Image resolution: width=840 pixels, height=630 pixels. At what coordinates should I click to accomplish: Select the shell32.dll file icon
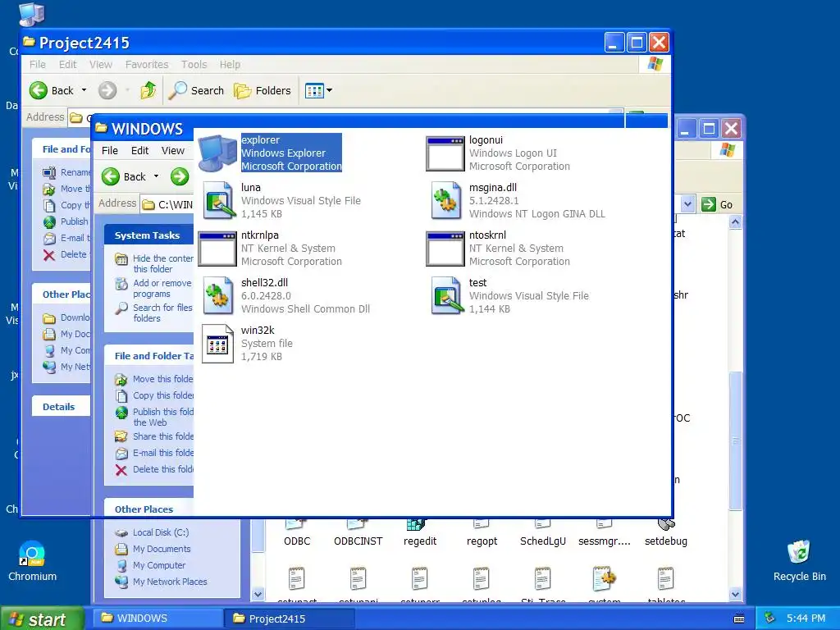[x=218, y=295]
